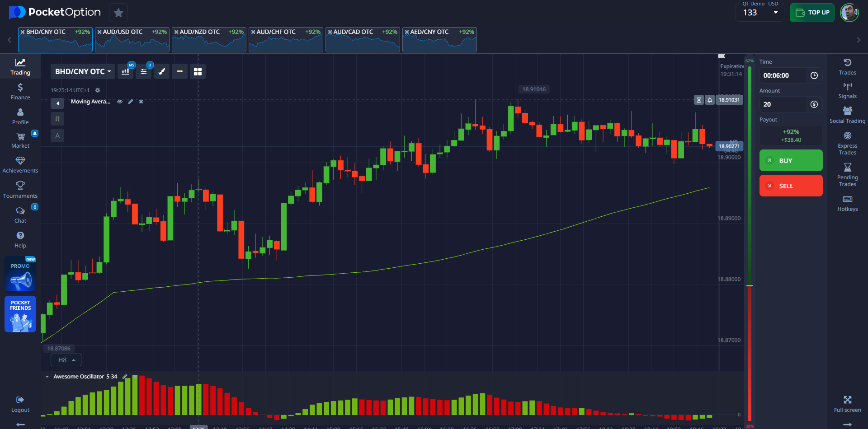The height and width of the screenshot is (429, 868).
Task: Add current asset to favorites star
Action: (118, 13)
